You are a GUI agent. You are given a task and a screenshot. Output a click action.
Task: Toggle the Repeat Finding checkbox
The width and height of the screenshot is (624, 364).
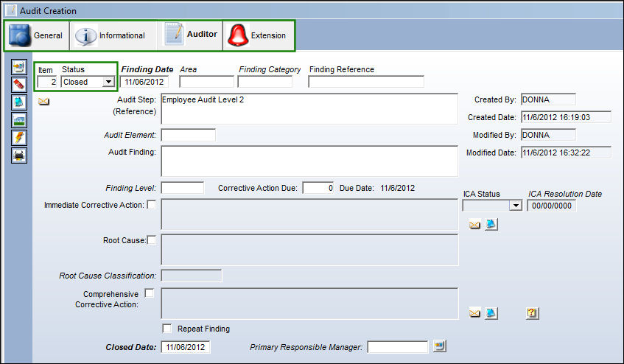pos(167,328)
